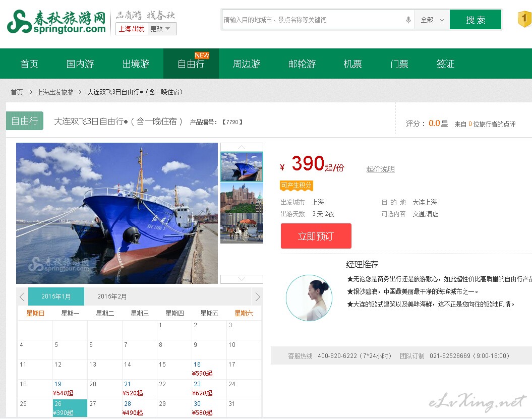Open the 自由行 navigation menu
The image size is (532, 419).
(191, 64)
